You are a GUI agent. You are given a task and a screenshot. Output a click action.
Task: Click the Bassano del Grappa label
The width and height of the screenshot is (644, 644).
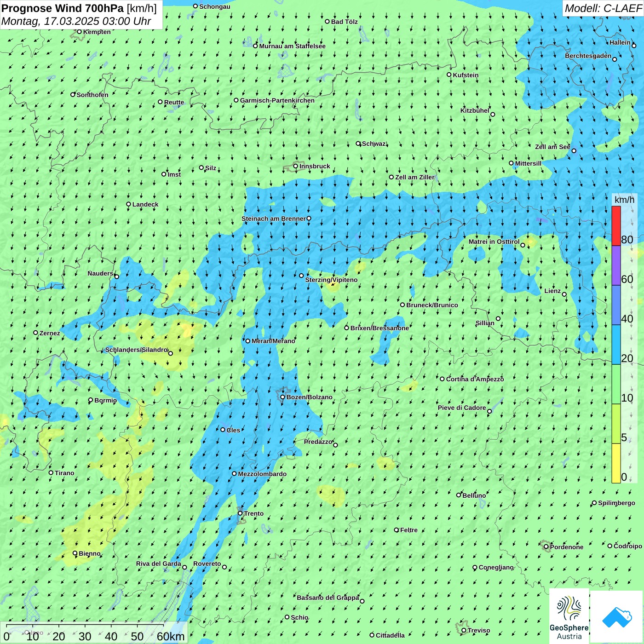click(328, 598)
